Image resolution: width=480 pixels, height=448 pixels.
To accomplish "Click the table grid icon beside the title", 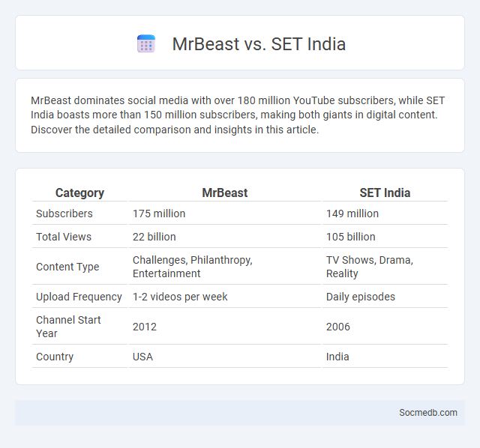I will tap(146, 43).
